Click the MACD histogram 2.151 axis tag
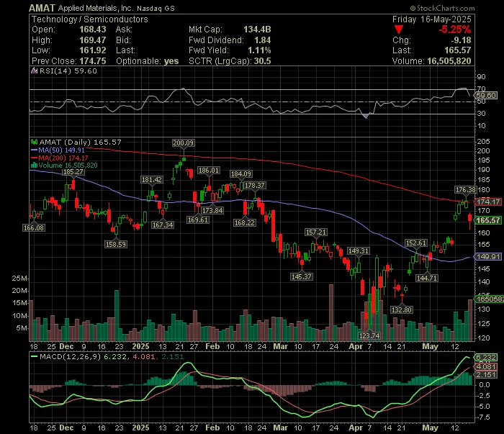The width and height of the screenshot is (504, 434). click(486, 375)
